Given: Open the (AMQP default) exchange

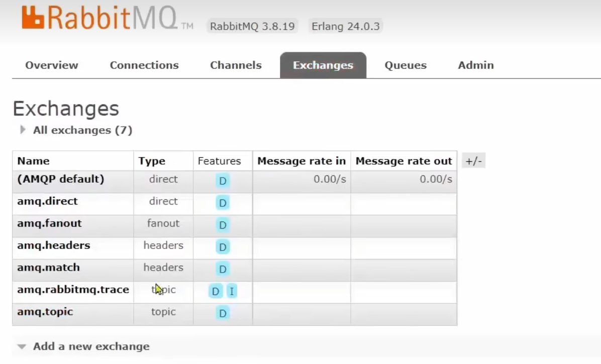Looking at the screenshot, I should coord(61,179).
